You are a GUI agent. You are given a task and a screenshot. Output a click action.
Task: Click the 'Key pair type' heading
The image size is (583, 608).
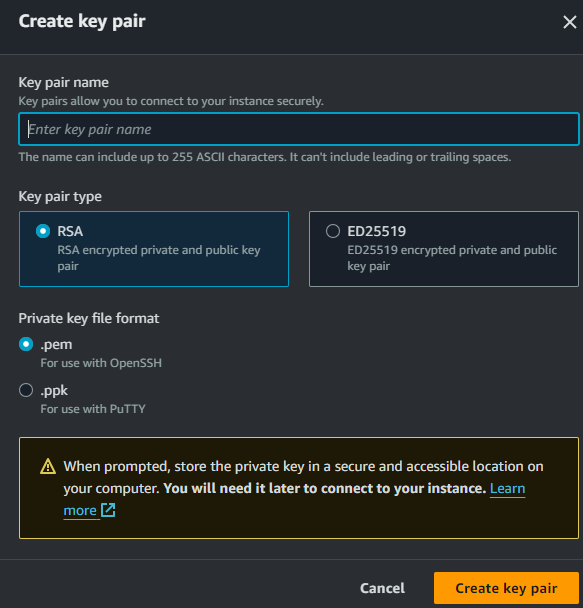pos(60,197)
